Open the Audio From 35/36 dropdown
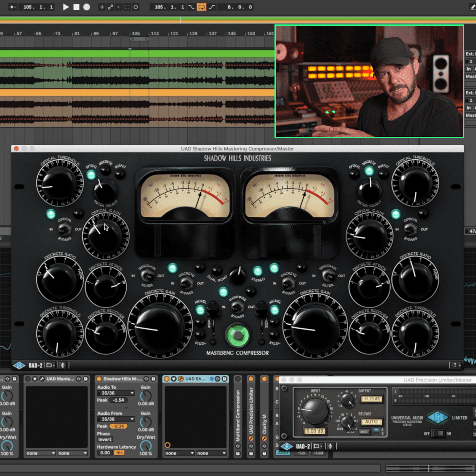This screenshot has width=476, height=476. tap(116, 419)
